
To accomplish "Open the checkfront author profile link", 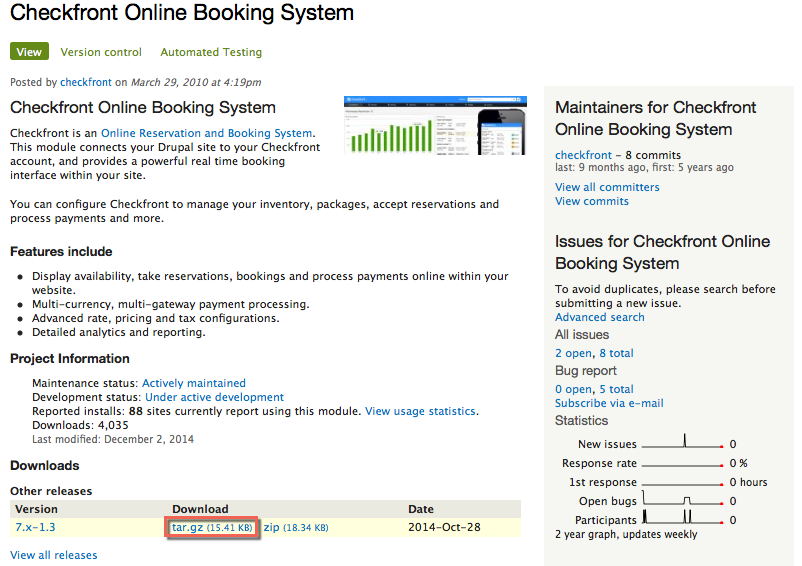I will tap(85, 82).
